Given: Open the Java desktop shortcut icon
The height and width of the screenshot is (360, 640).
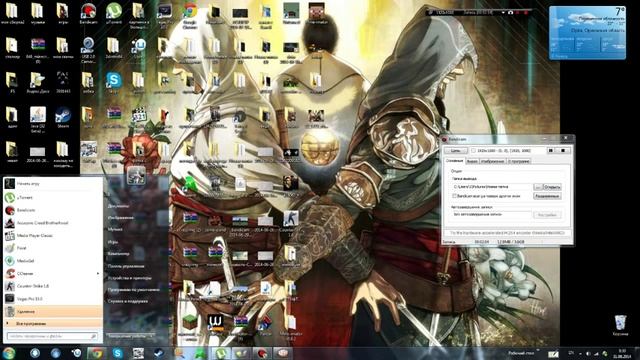Looking at the screenshot, I should tap(38, 118).
